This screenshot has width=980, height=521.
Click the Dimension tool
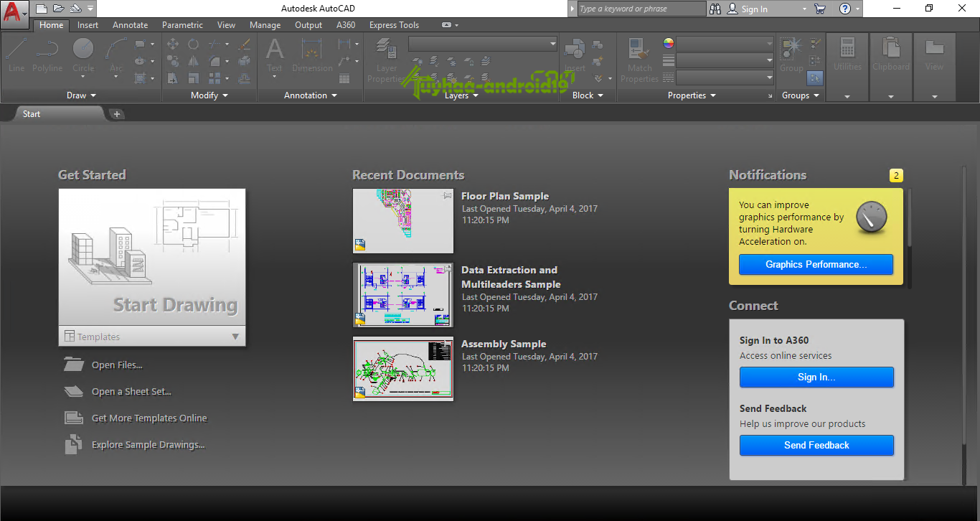point(312,55)
